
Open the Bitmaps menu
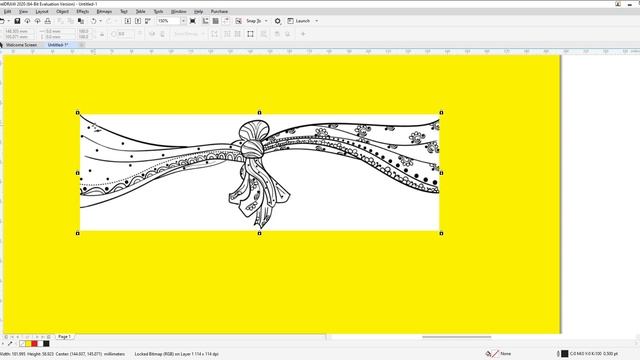tap(104, 11)
